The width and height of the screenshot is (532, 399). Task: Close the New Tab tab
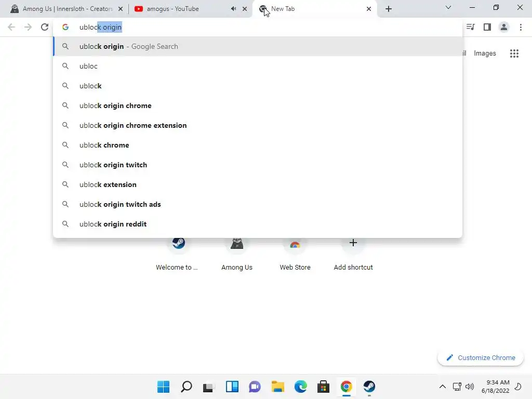coord(369,9)
